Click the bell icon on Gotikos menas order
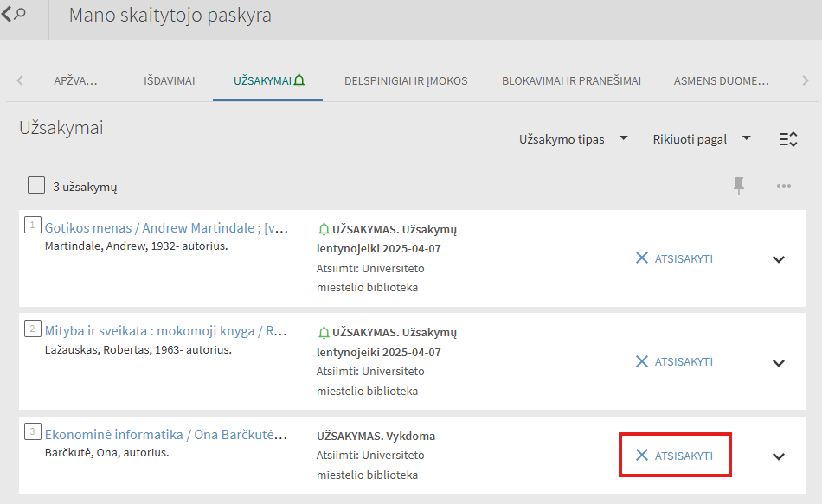Viewport: 822px width, 504px height. click(x=324, y=229)
